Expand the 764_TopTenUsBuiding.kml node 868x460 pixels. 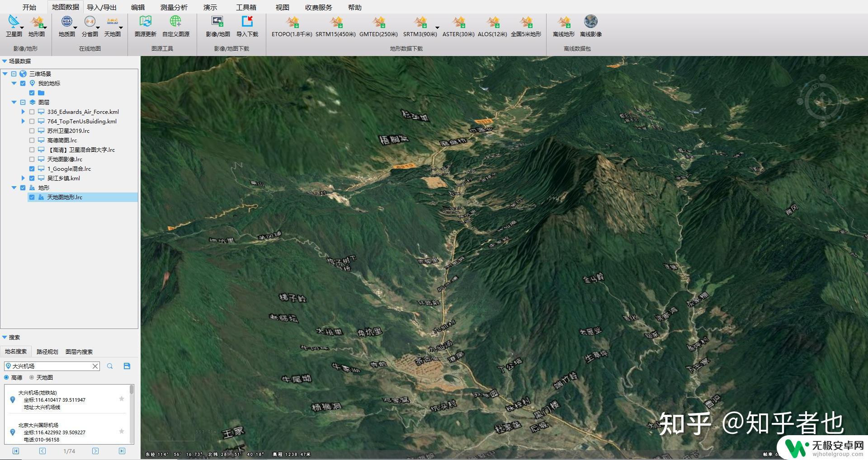coord(23,121)
